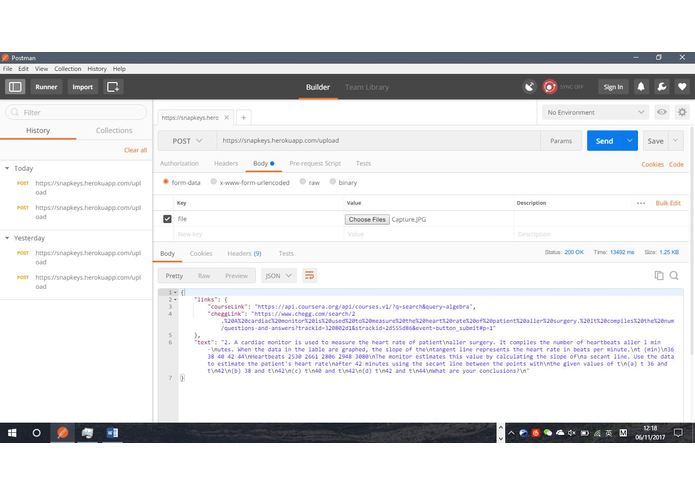Switch to Team Library view
The width and height of the screenshot is (695, 494).
(x=367, y=87)
